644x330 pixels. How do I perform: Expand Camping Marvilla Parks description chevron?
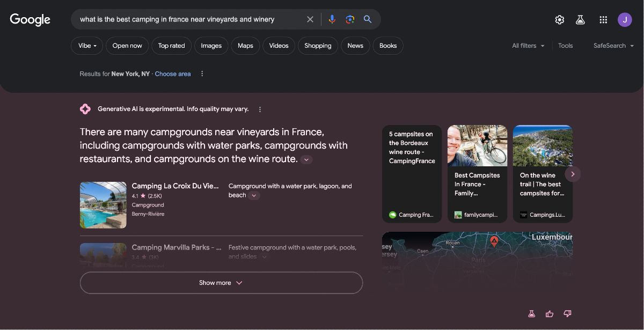pos(264,257)
